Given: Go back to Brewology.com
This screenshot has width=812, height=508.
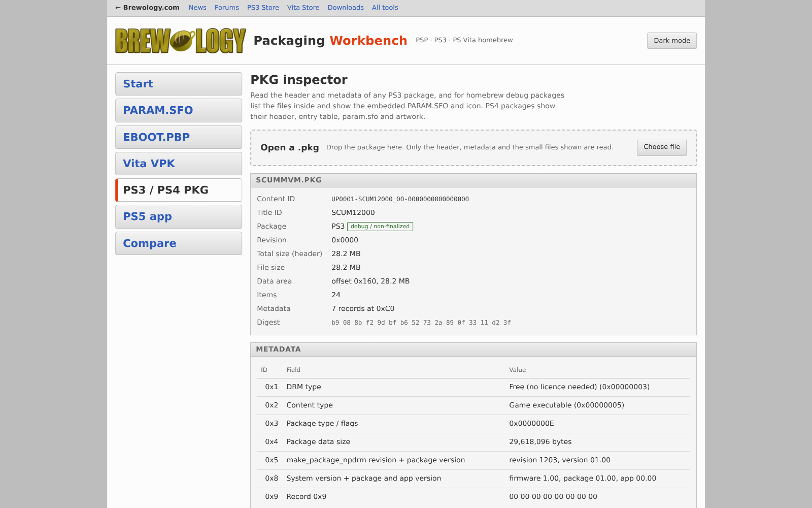Looking at the screenshot, I should click(147, 8).
